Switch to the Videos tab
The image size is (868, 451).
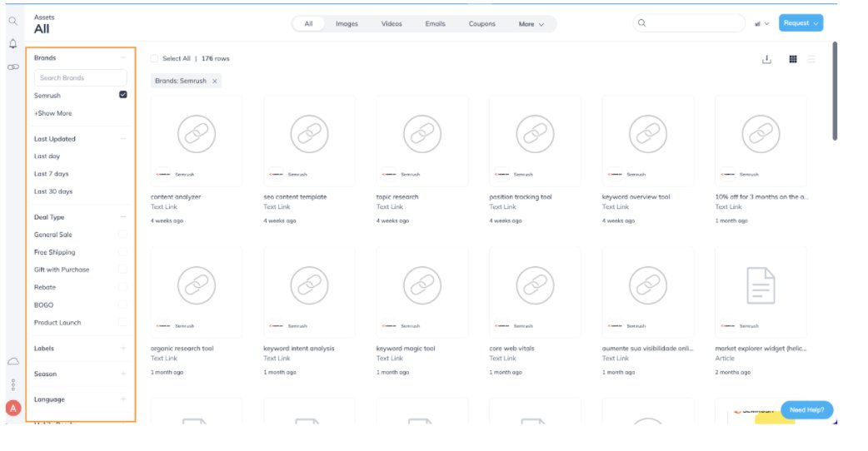392,24
